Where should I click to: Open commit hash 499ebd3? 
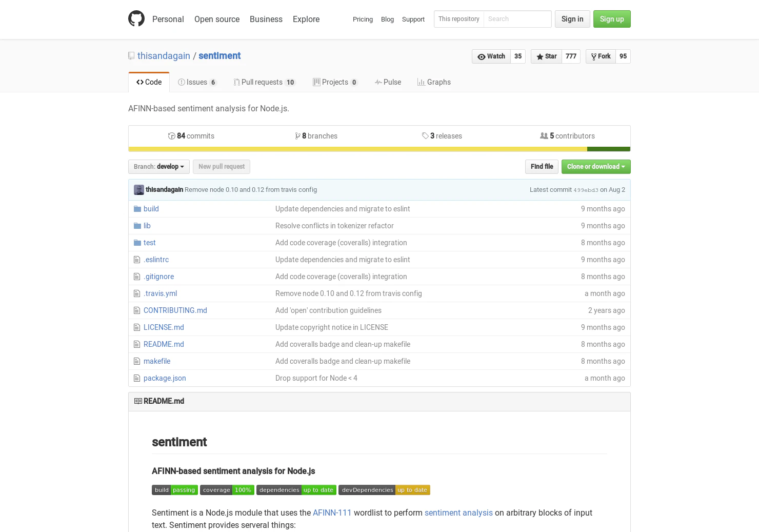pyautogui.click(x=586, y=190)
